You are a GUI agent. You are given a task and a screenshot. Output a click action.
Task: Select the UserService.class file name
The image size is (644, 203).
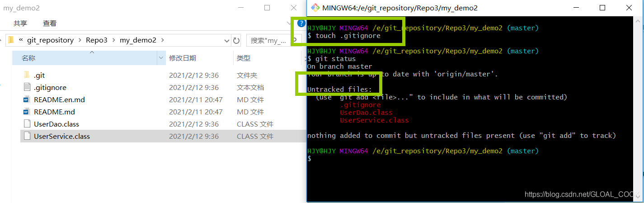coord(62,136)
